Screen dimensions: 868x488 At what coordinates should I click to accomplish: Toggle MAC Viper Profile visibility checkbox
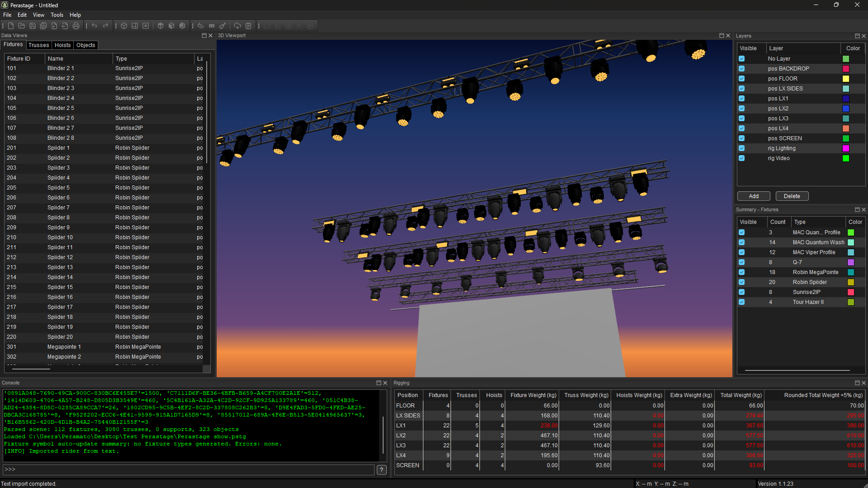[x=742, y=252]
